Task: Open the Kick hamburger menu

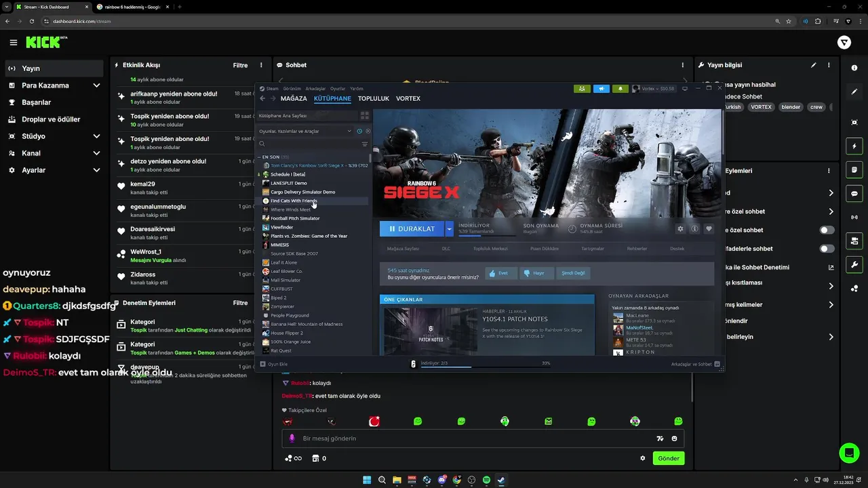Action: click(x=14, y=43)
